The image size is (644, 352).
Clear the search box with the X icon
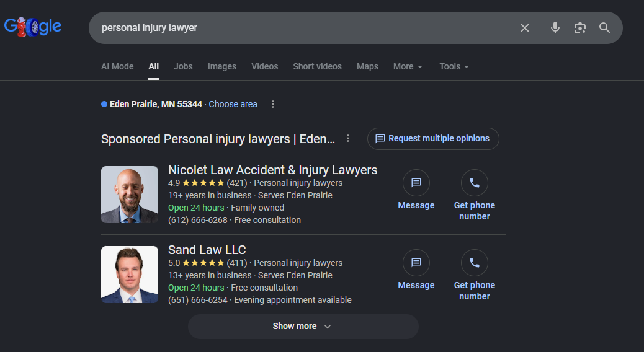click(524, 28)
